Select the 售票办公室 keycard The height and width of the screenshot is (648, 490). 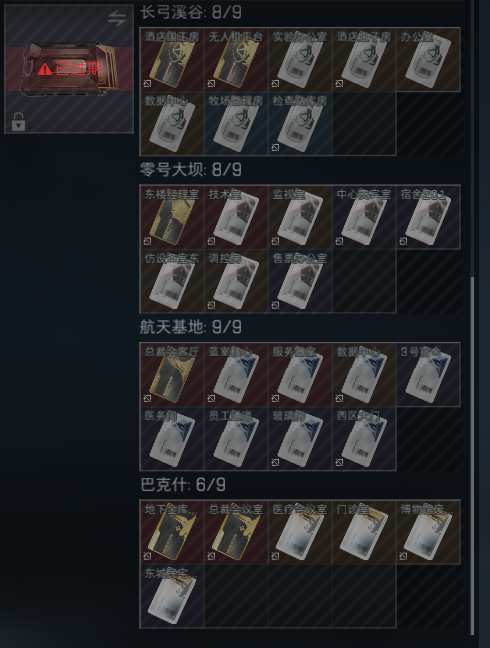300,281
